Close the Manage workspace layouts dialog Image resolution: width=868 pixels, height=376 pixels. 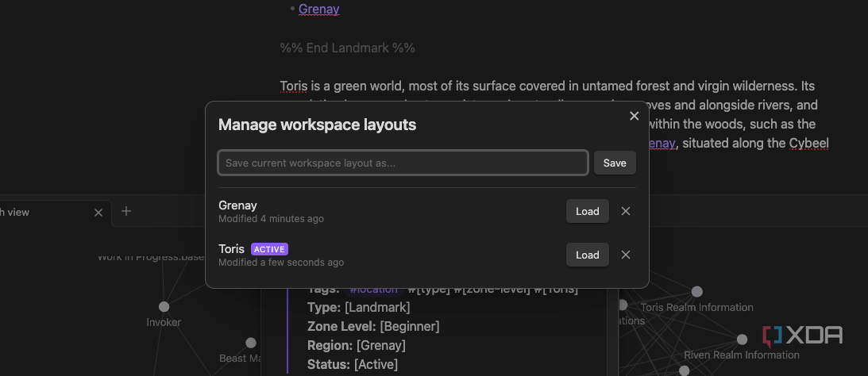[635, 116]
